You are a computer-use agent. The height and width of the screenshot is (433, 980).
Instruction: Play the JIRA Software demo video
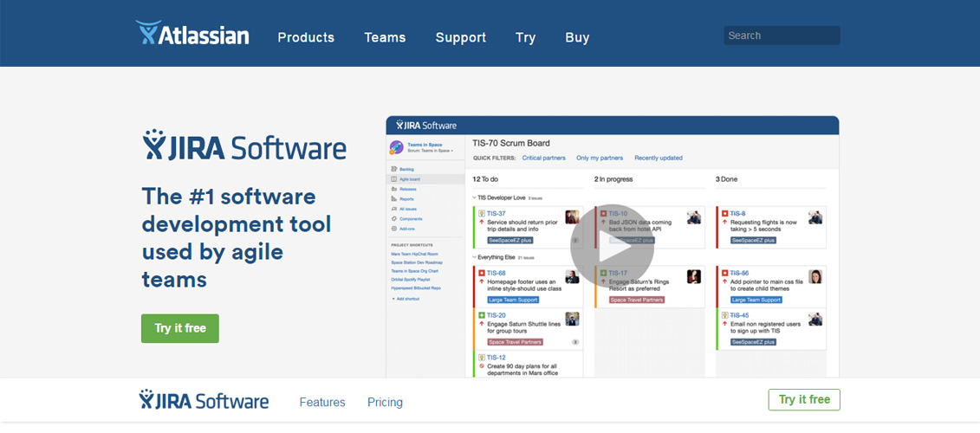612,246
